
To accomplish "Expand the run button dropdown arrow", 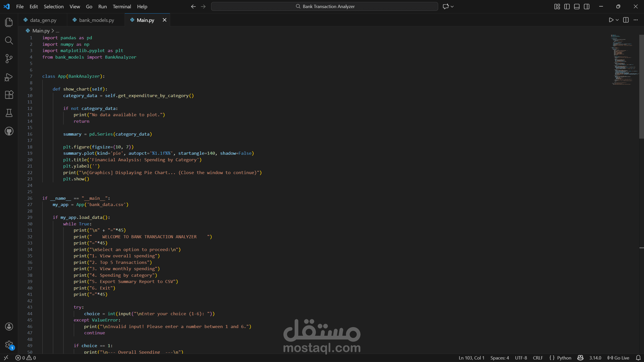I will click(x=617, y=20).
